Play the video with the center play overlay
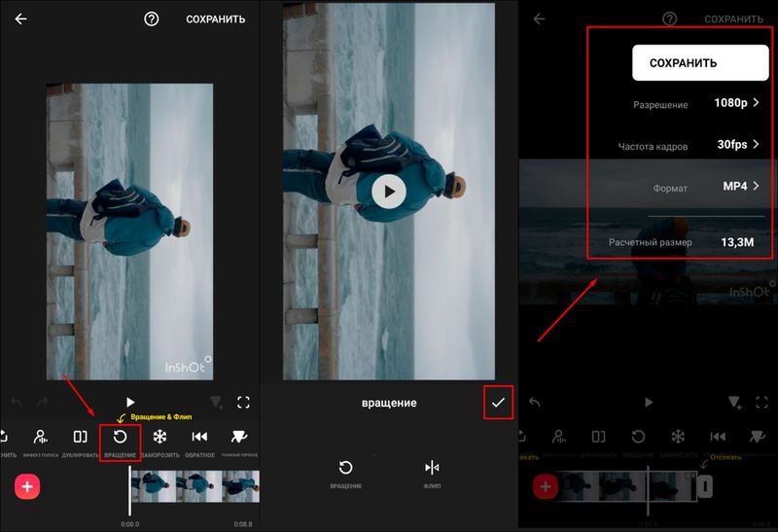Screen dimensions: 778x532 click(x=388, y=192)
